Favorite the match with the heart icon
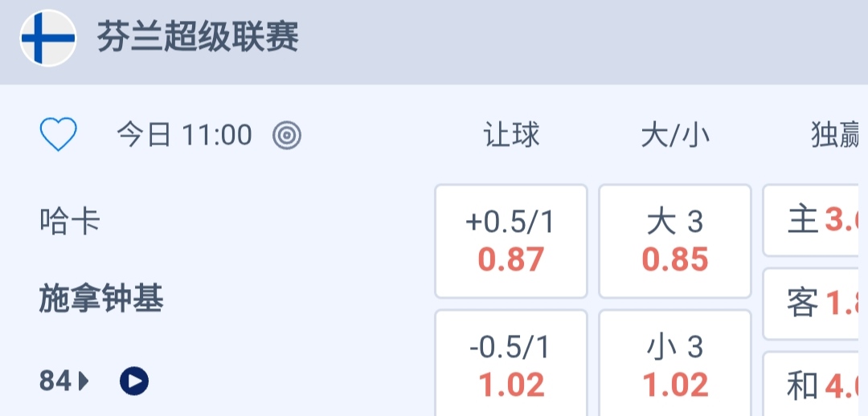 59,135
